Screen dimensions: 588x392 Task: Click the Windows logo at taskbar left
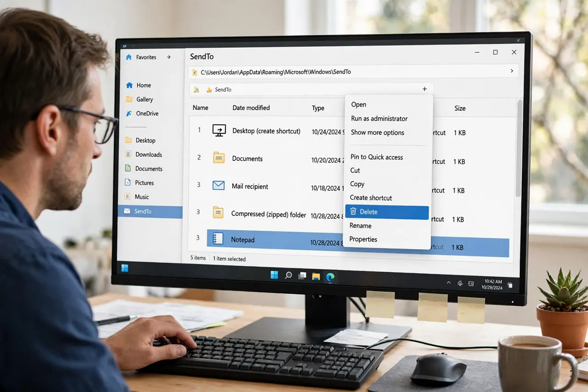(125, 268)
